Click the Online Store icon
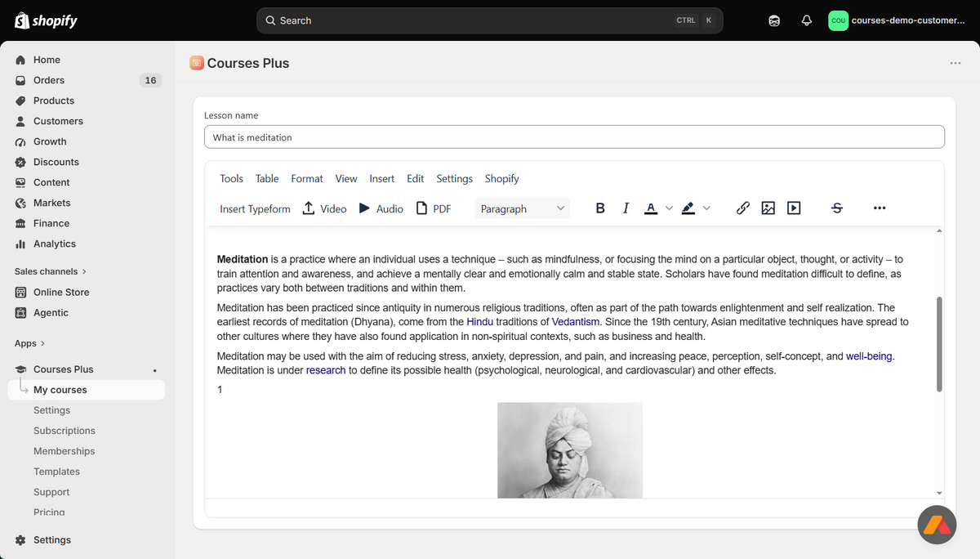 (20, 292)
